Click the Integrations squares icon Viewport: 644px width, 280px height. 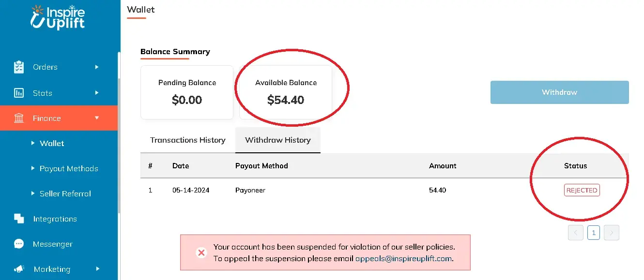point(19,219)
